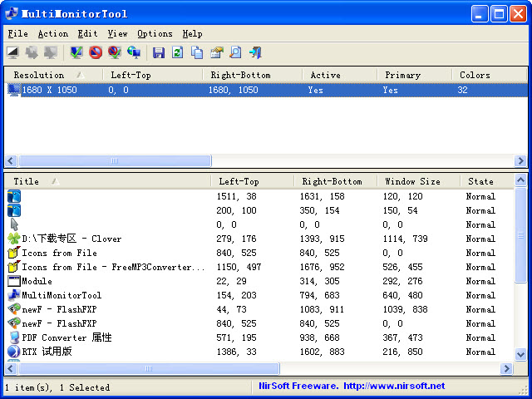Click the Set As Primary Monitor icon
Screen dimensions: 532x399
coord(134,52)
